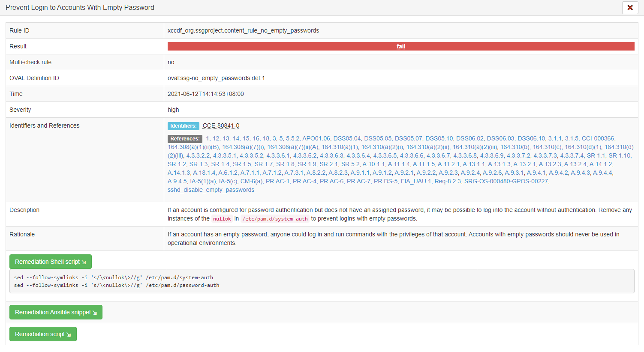
Task: Open reference link Req-8.2.3
Action: [x=448, y=181]
